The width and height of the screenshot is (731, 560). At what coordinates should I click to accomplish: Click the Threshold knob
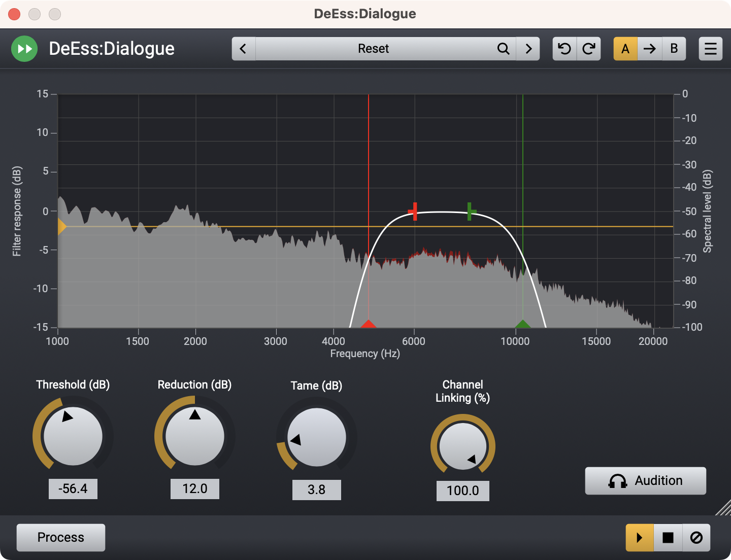point(73,436)
